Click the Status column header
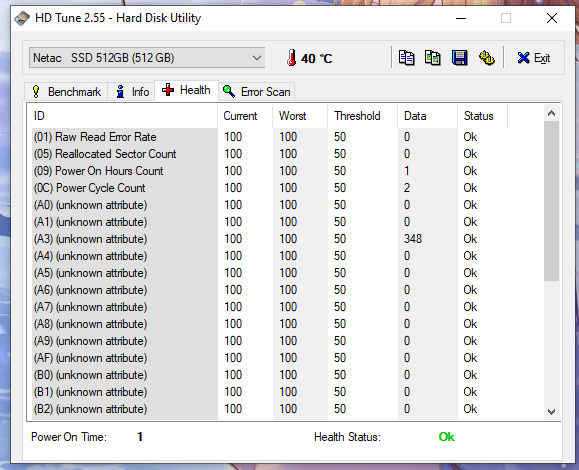Image resolution: width=579 pixels, height=470 pixels. [483, 116]
